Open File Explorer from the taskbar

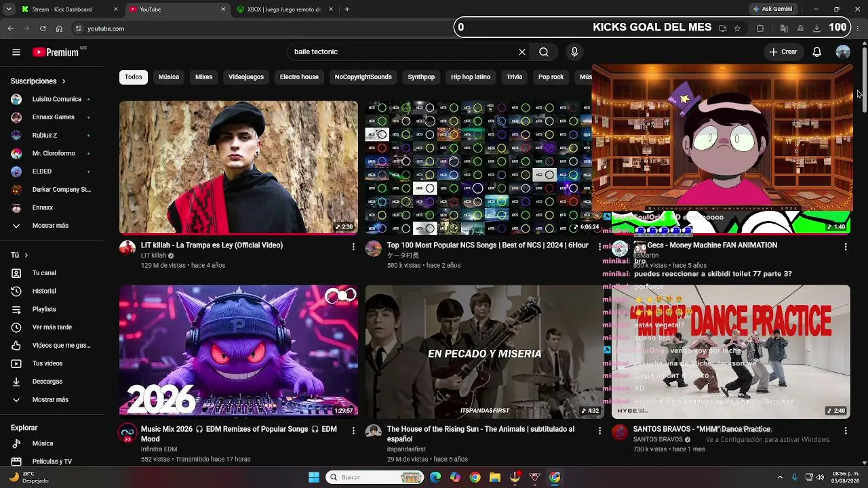(495, 477)
